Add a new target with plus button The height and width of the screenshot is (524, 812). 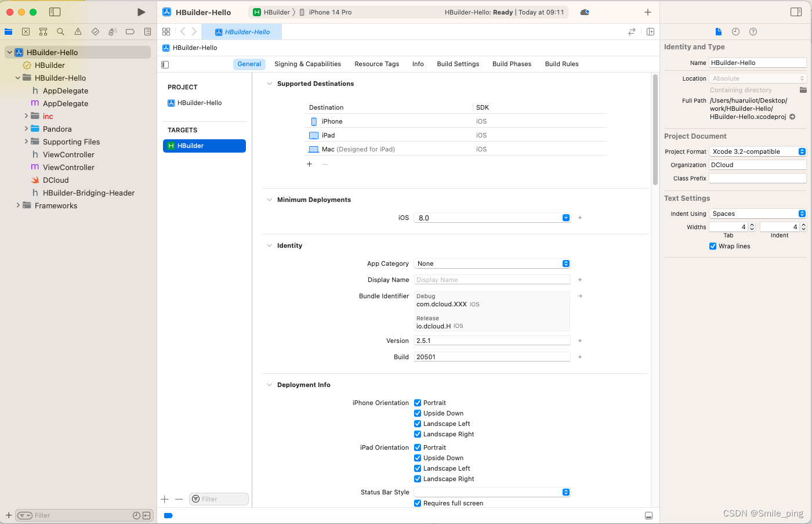pos(165,499)
